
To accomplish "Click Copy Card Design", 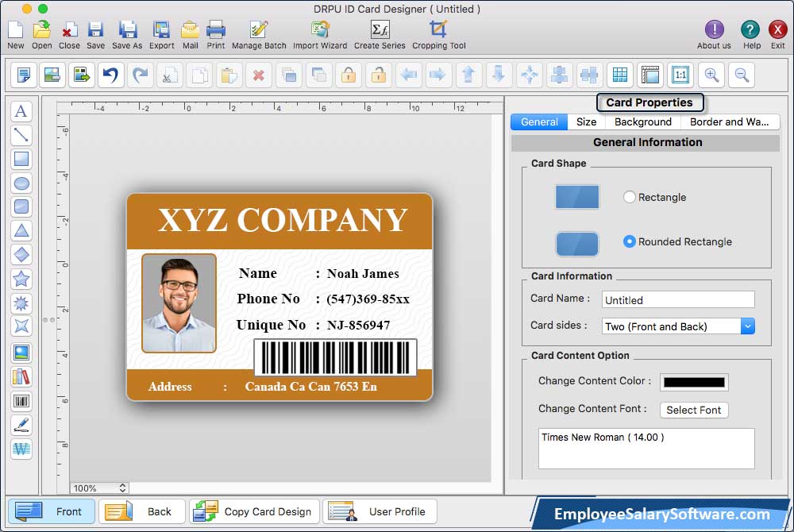I will coord(255,511).
